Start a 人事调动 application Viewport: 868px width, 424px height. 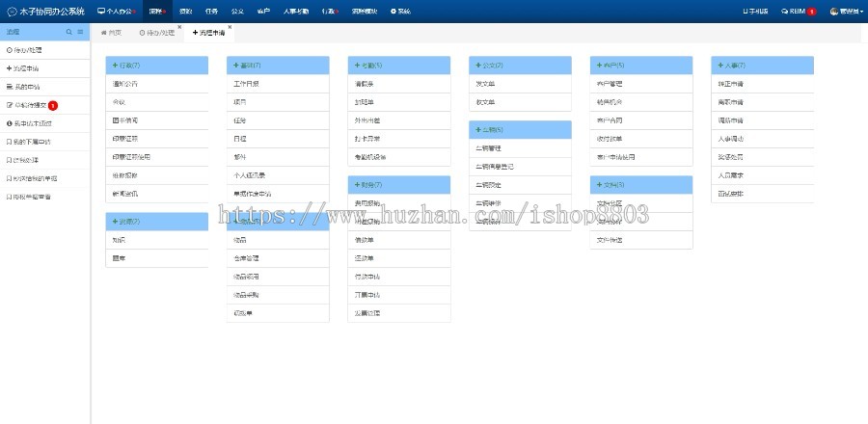point(762,139)
